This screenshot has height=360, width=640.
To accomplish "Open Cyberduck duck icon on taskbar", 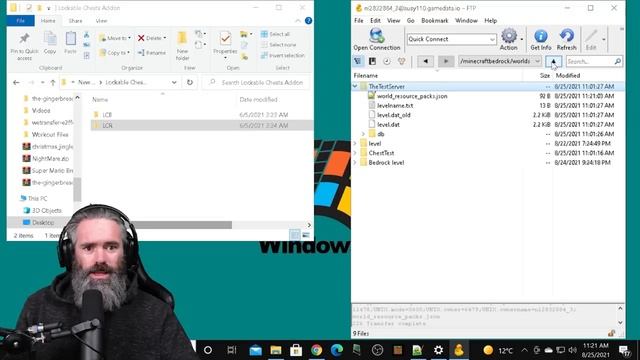I will coord(459,350).
